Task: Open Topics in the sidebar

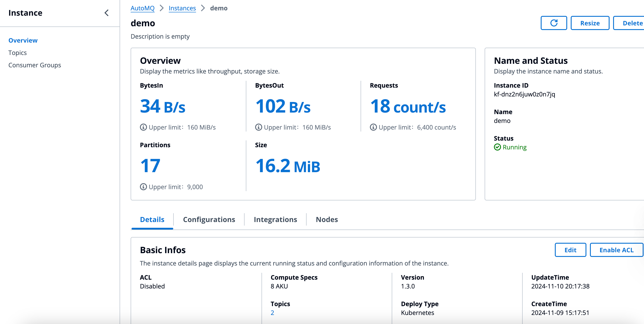Action: pyautogui.click(x=17, y=53)
